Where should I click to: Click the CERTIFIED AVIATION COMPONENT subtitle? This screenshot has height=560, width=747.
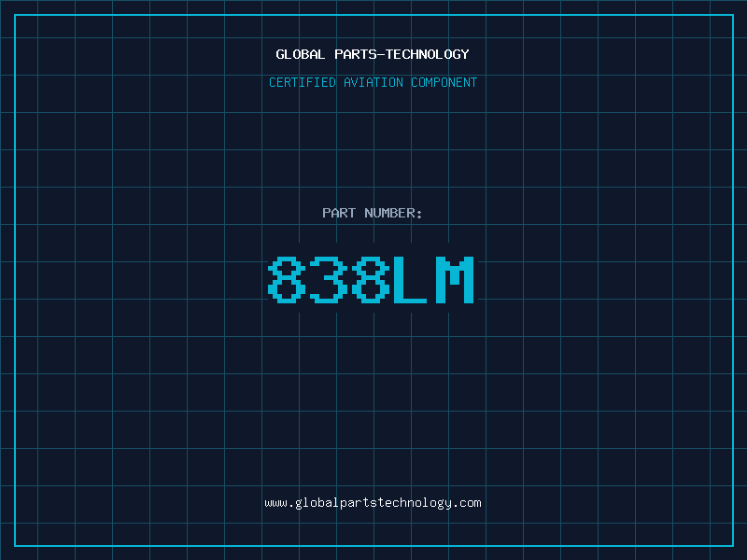(373, 82)
